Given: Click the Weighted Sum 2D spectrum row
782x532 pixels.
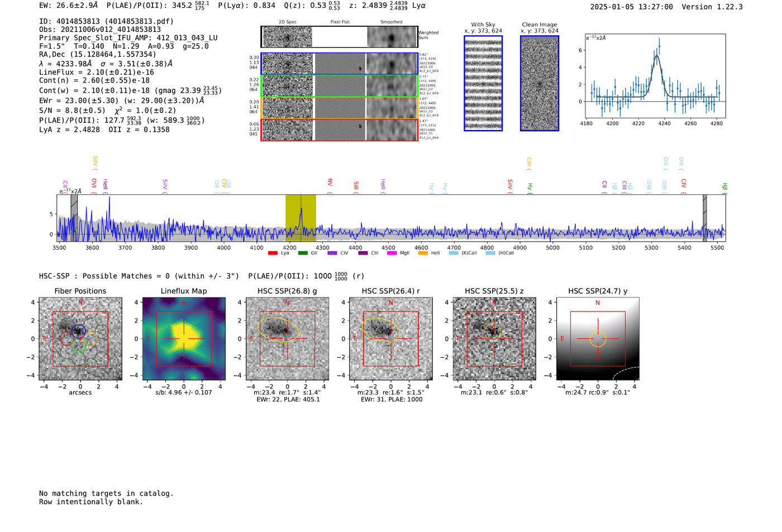Looking at the screenshot, I should pos(340,37).
